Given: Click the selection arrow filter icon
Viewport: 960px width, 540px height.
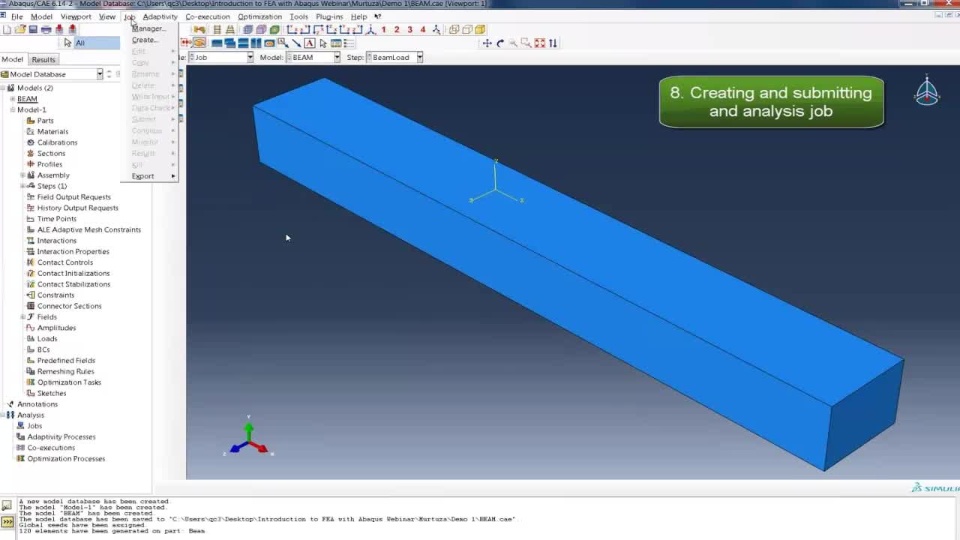Looking at the screenshot, I should (67, 43).
